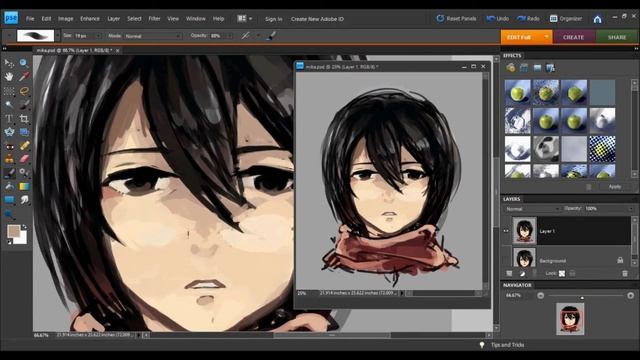Select the Type tool
Image resolution: width=640 pixels, height=360 pixels.
9,118
